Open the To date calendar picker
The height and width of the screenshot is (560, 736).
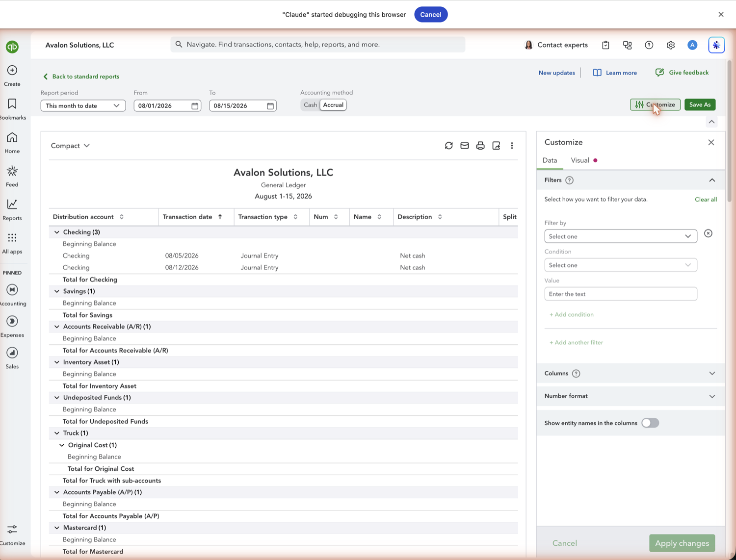coord(270,106)
